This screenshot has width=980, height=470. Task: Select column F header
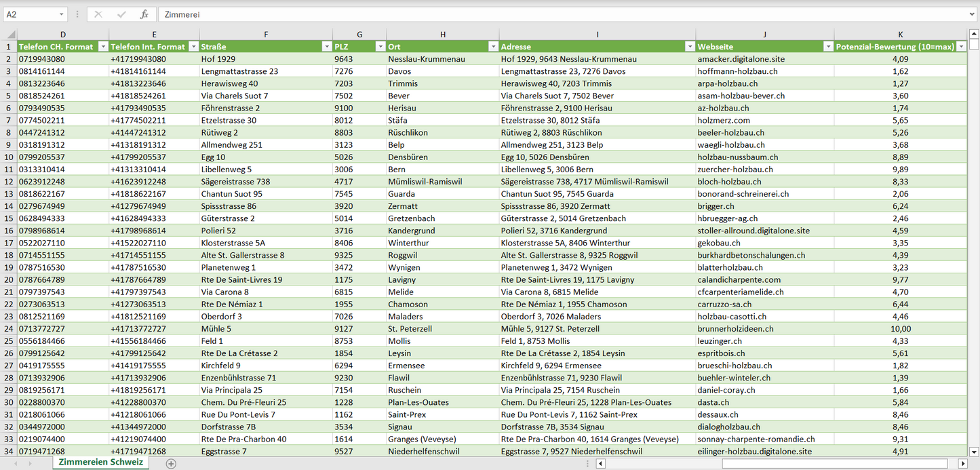click(265, 35)
